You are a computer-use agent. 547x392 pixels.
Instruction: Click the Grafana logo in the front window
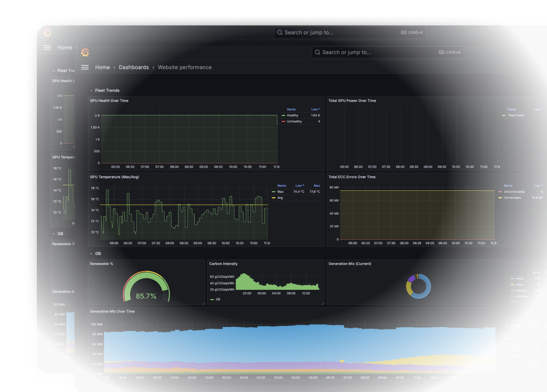pos(85,52)
